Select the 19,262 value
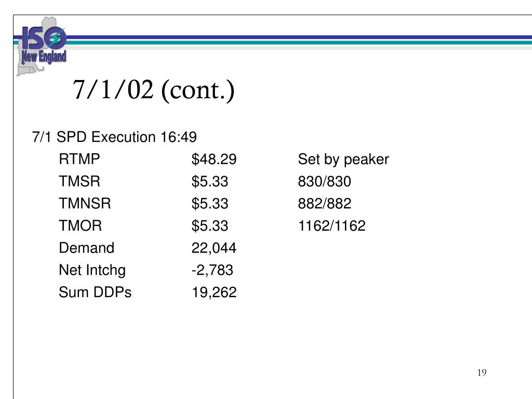 tap(214, 292)
